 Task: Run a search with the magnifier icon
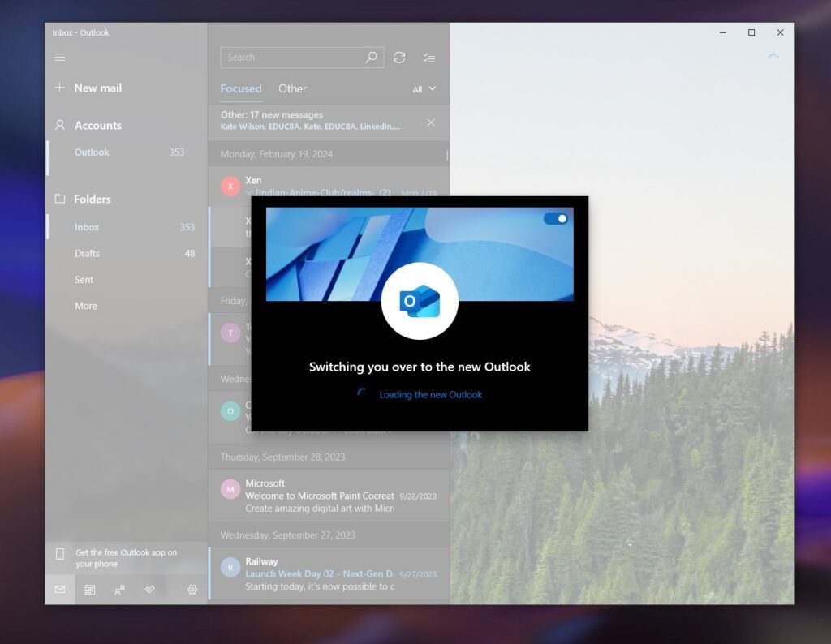[370, 58]
